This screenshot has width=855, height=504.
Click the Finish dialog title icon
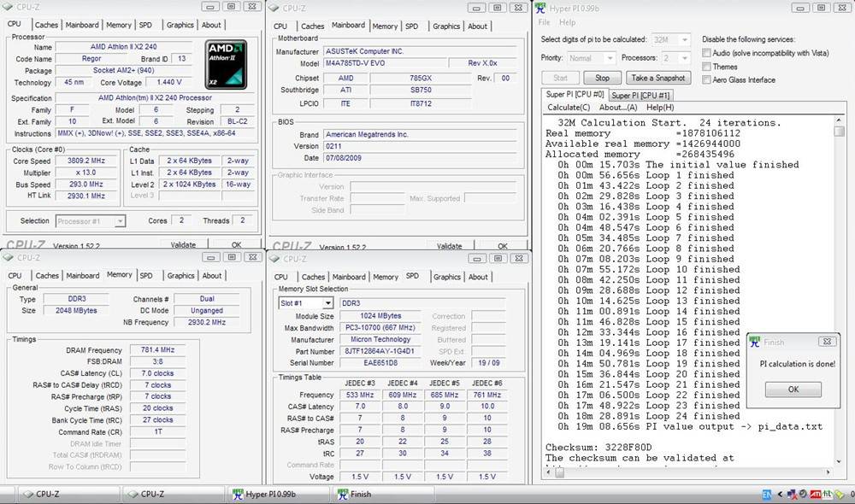754,342
